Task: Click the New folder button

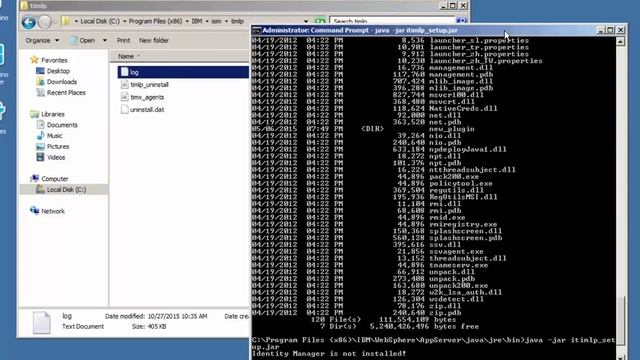Action: 153,40
